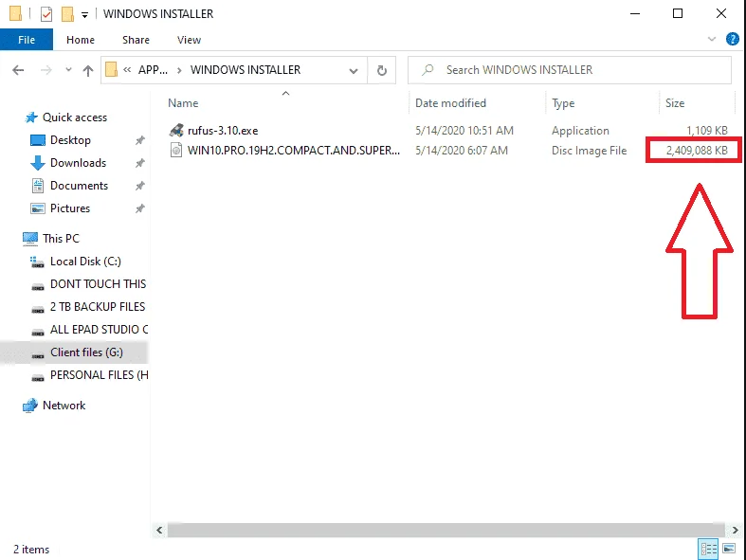Open Documents in the navigation pane
The height and width of the screenshot is (560, 746).
point(79,186)
